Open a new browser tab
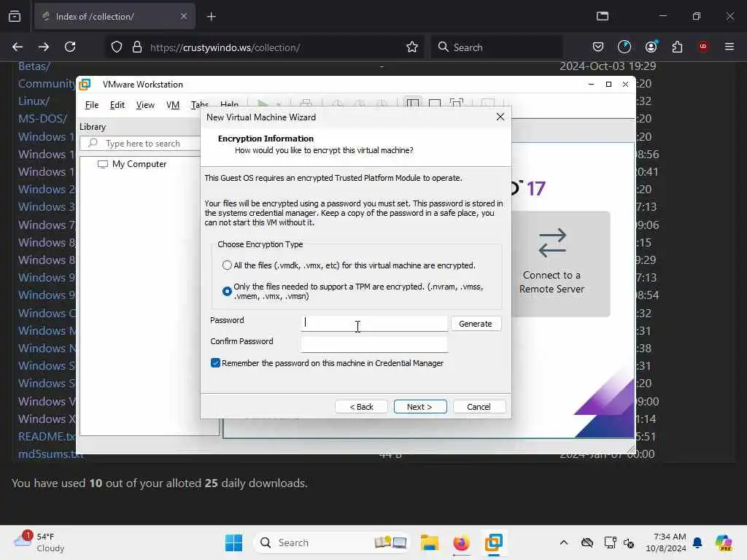Viewport: 747px width, 560px height. (x=212, y=17)
